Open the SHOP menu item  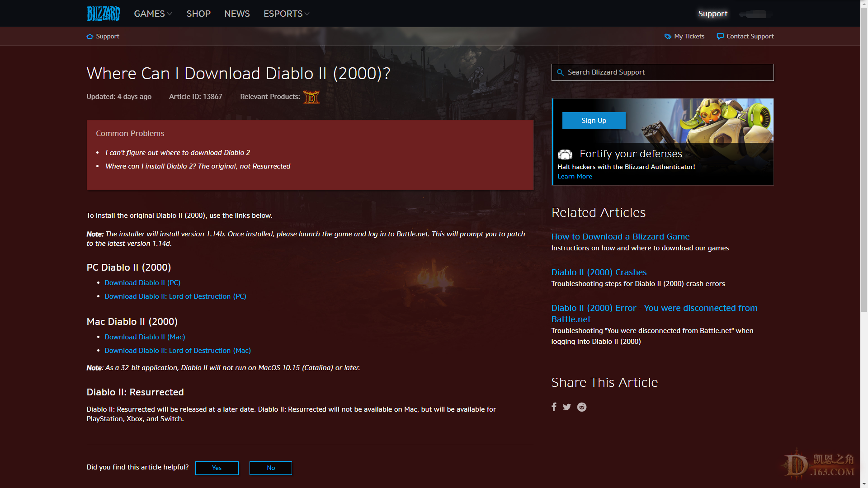[198, 14]
